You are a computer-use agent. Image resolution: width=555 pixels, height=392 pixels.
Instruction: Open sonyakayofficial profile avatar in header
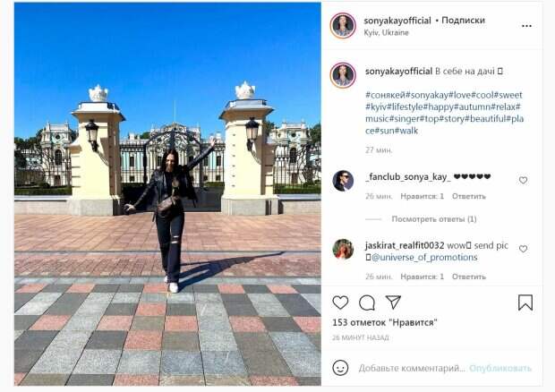[x=343, y=26]
